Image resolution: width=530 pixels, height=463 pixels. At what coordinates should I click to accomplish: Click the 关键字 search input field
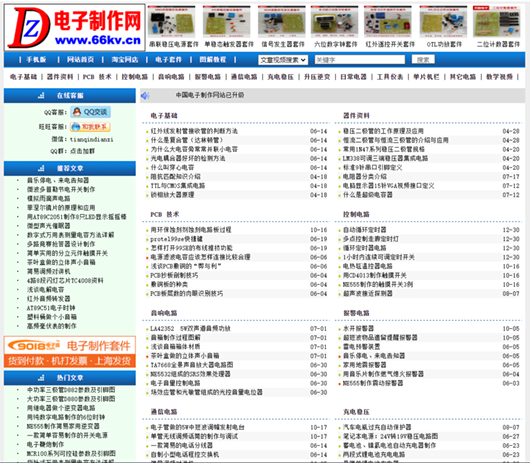(360, 60)
